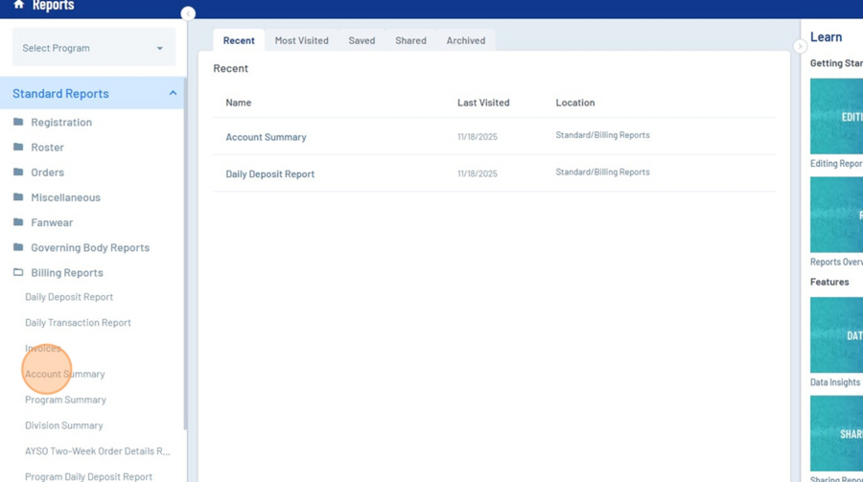The height and width of the screenshot is (482, 863).
Task: Click the Roster folder icon
Action: click(18, 147)
